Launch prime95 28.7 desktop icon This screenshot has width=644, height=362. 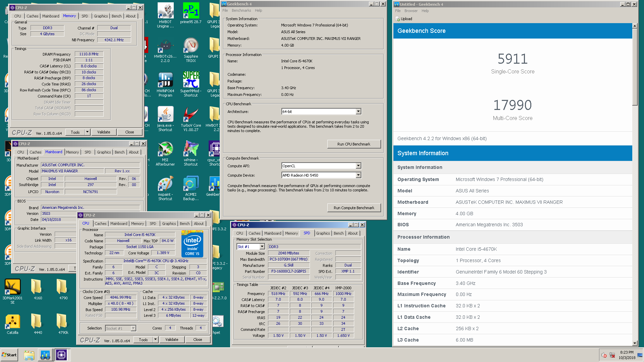[x=191, y=13]
